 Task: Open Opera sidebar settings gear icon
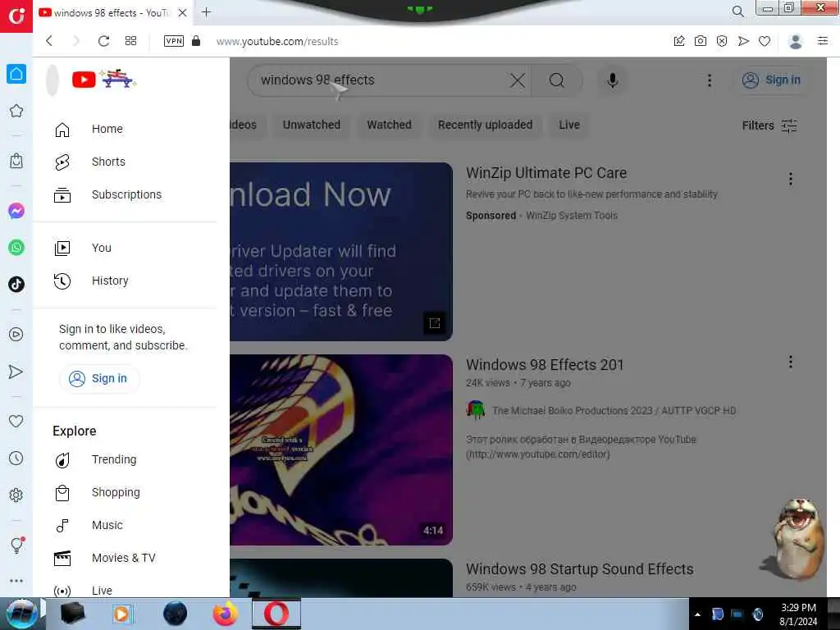click(x=16, y=495)
